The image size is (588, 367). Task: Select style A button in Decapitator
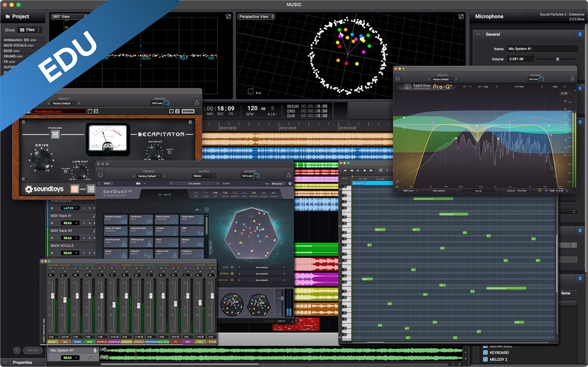pos(74,189)
